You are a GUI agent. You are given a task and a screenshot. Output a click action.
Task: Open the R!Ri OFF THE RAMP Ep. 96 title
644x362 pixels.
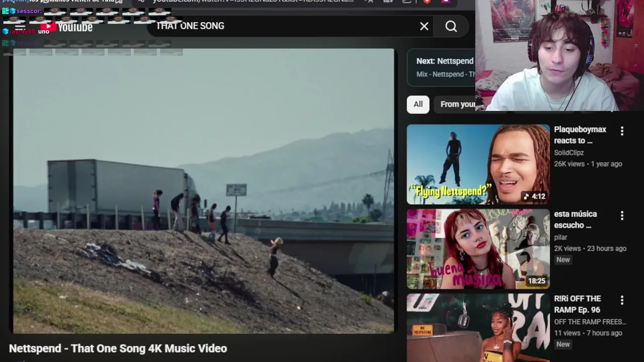point(578,304)
